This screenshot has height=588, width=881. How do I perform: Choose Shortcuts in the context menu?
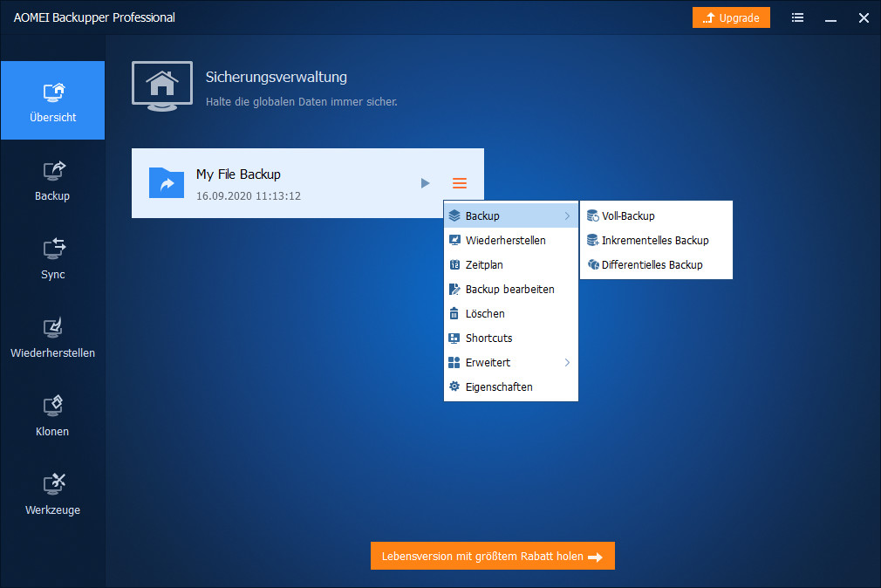(x=511, y=338)
